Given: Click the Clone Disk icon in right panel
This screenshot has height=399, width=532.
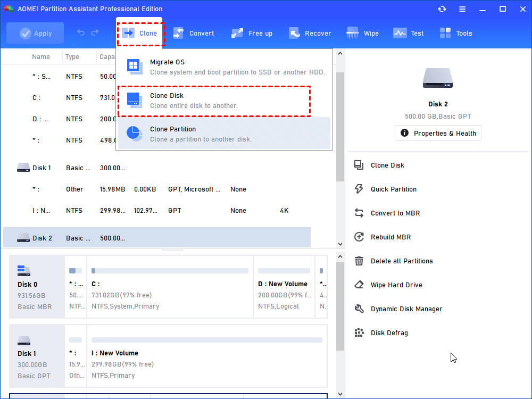Looking at the screenshot, I should pos(359,165).
